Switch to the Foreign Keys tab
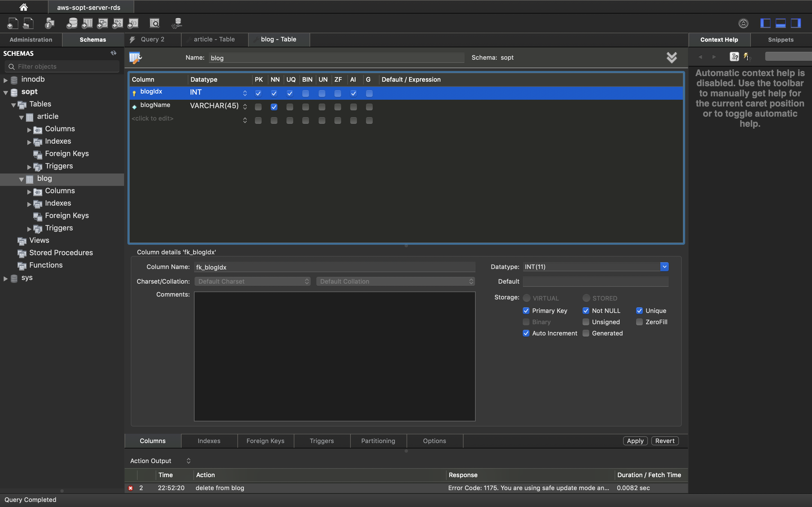 [265, 441]
